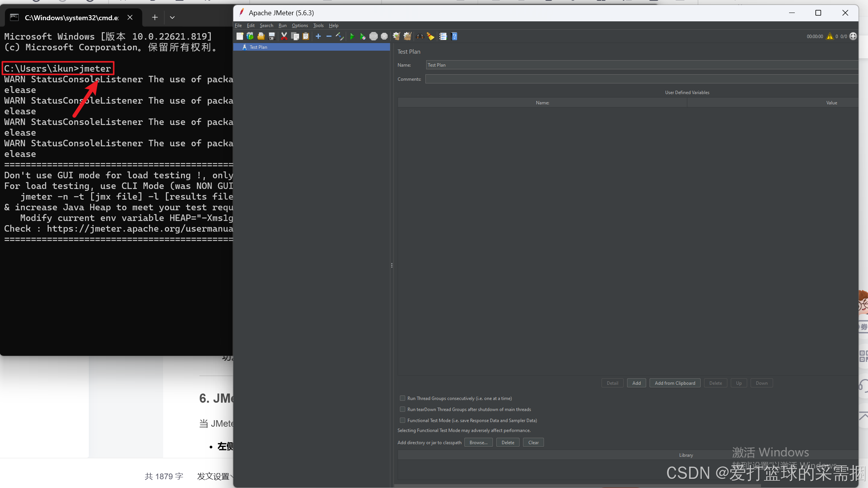Click the Save floppy disk icon
Screen dimensions: 868x488
point(272,36)
